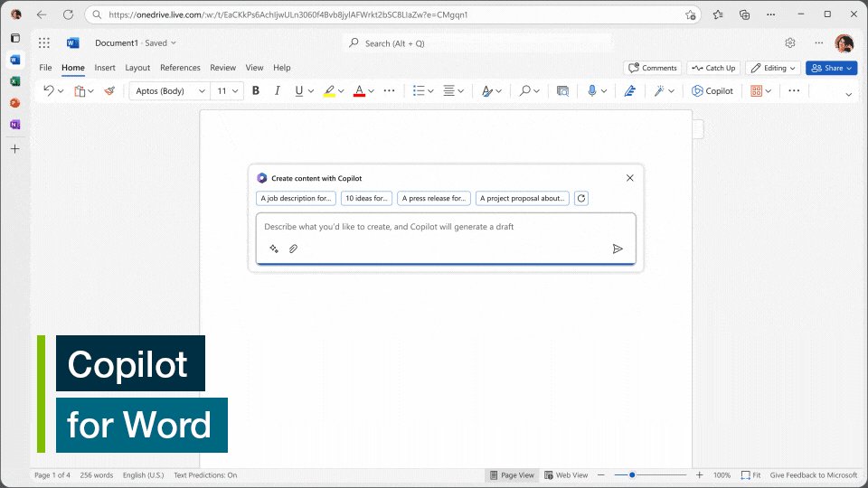
Task: Start Dictate microphone
Action: coord(591,90)
